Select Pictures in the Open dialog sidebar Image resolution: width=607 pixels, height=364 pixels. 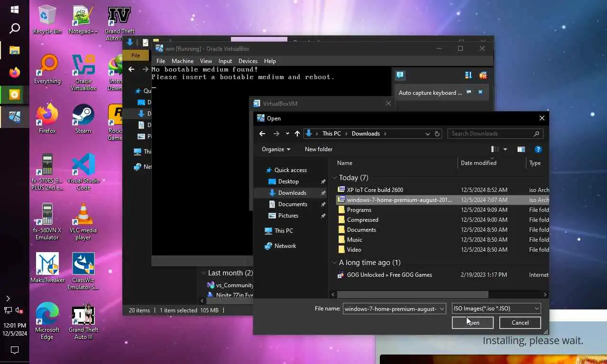point(288,216)
